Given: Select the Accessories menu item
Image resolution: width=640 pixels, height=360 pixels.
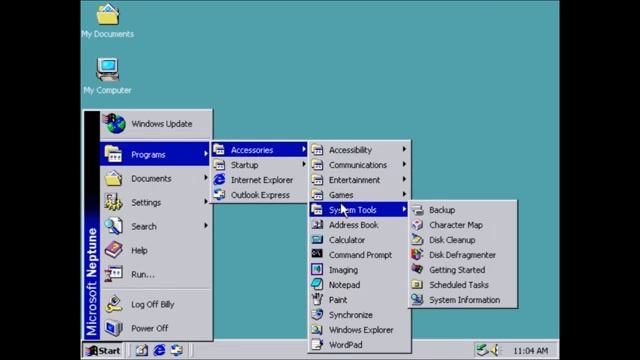Looking at the screenshot, I should pyautogui.click(x=259, y=150).
